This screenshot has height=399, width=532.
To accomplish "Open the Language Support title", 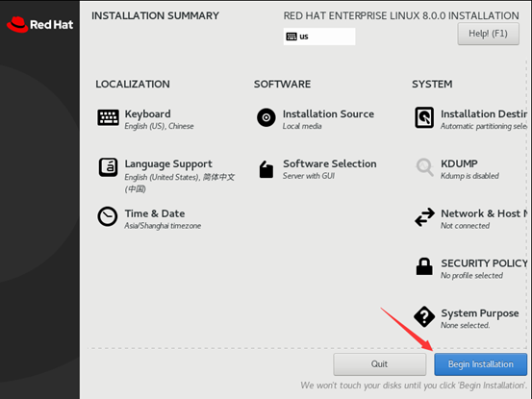I will [168, 163].
